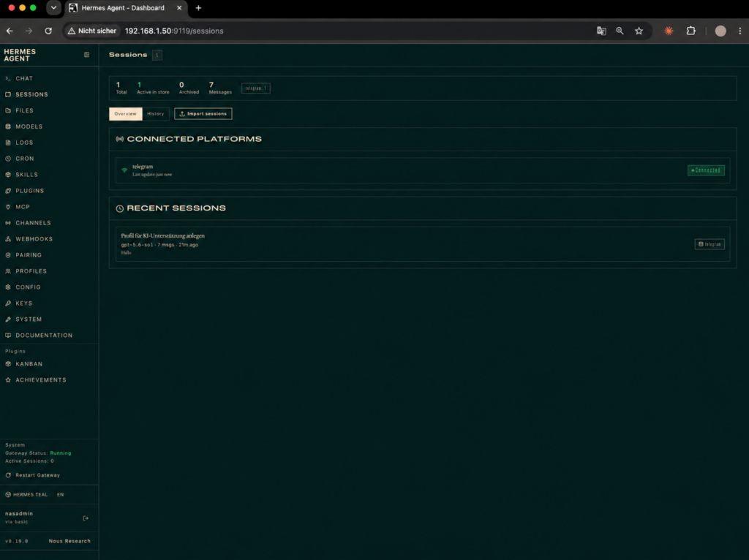Click the browser address bar URL
This screenshot has height=560, width=749.
174,31
